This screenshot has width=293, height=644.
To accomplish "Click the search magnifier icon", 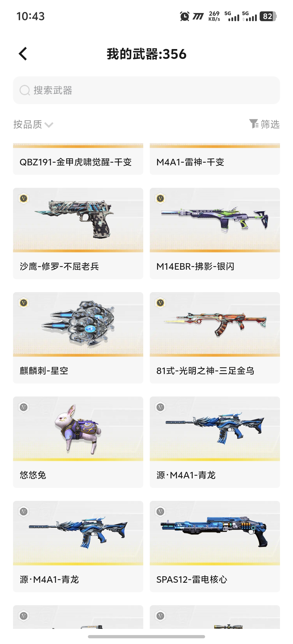I will click(25, 90).
